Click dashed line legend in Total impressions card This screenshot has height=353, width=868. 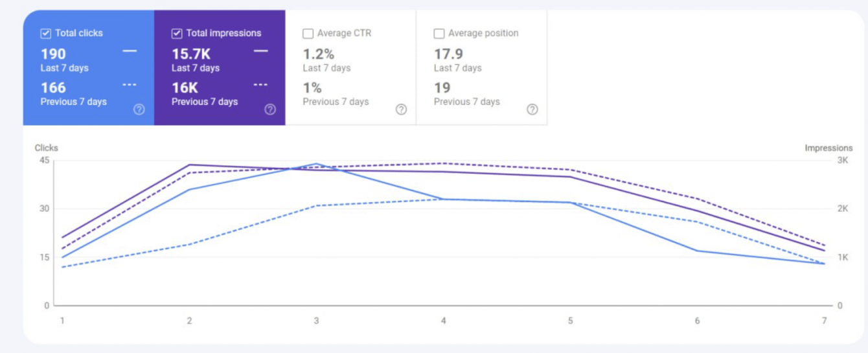click(x=260, y=85)
